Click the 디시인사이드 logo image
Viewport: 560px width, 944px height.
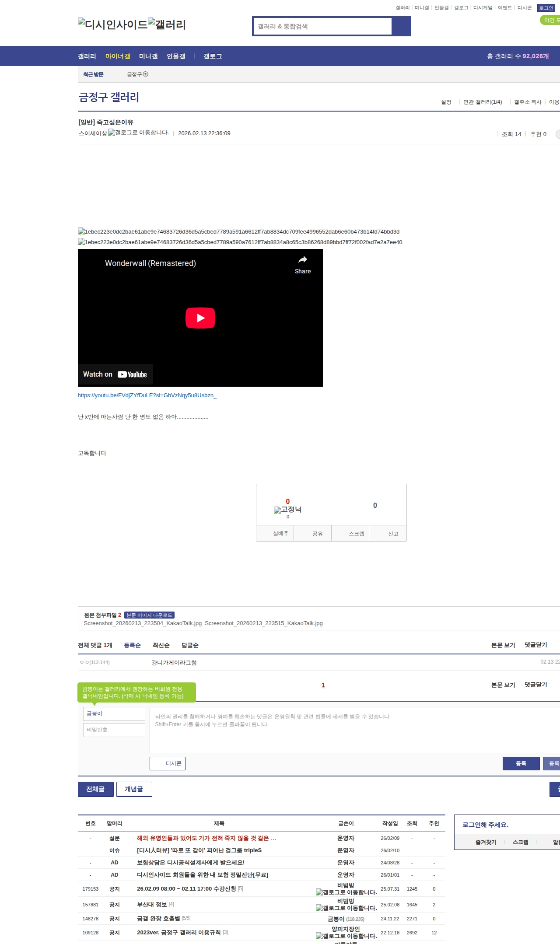(113, 24)
